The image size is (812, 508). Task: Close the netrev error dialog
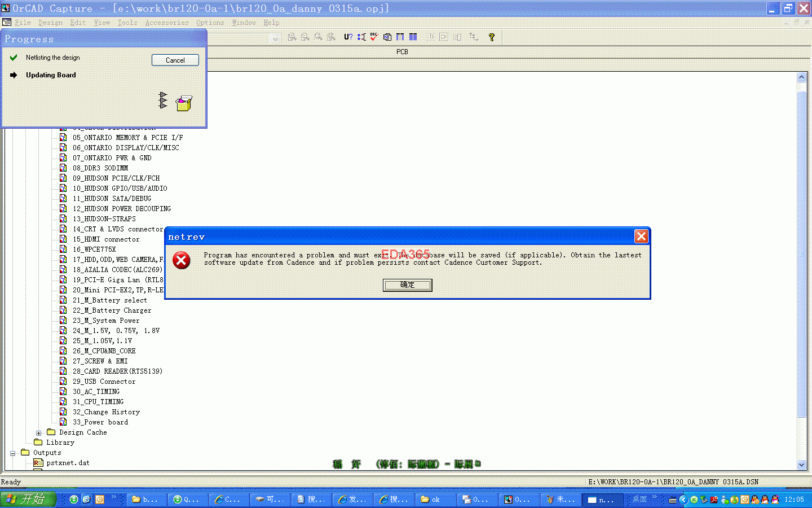click(x=641, y=237)
